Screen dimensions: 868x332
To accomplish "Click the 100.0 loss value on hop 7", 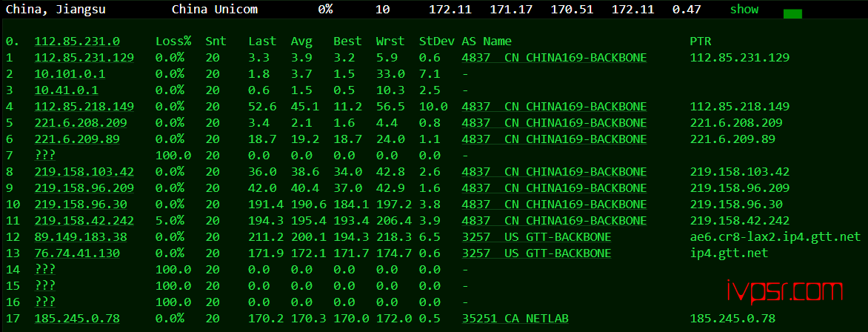I will [173, 156].
